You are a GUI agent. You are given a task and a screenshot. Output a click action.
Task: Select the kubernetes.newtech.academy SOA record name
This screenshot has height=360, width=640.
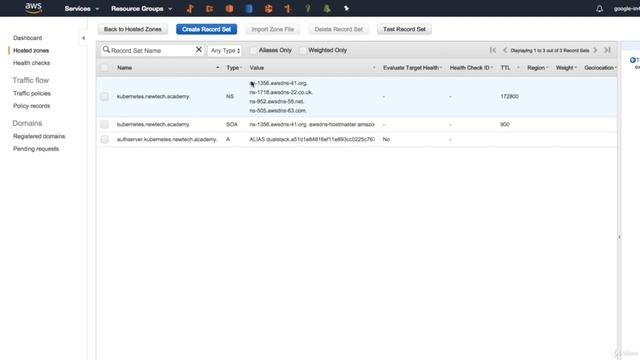153,124
